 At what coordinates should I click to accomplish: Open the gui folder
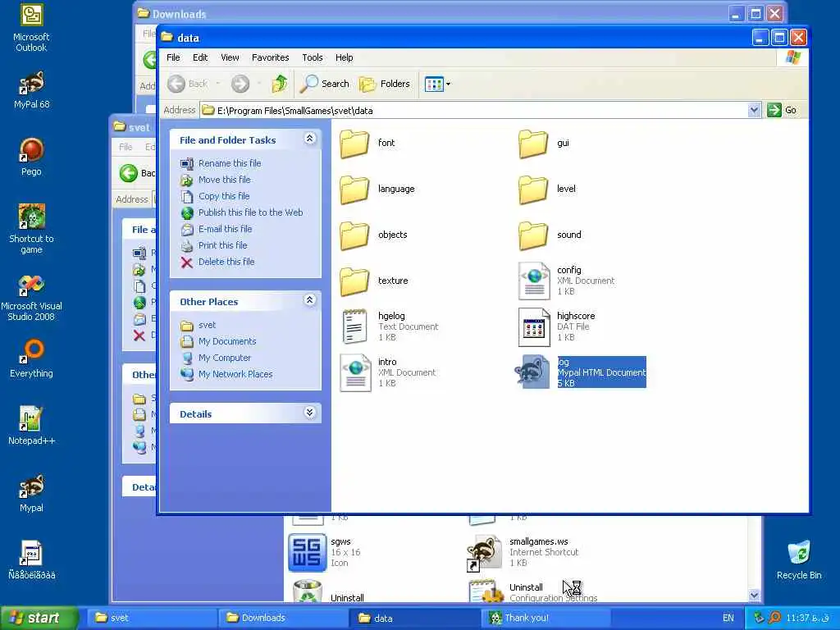[x=533, y=144]
